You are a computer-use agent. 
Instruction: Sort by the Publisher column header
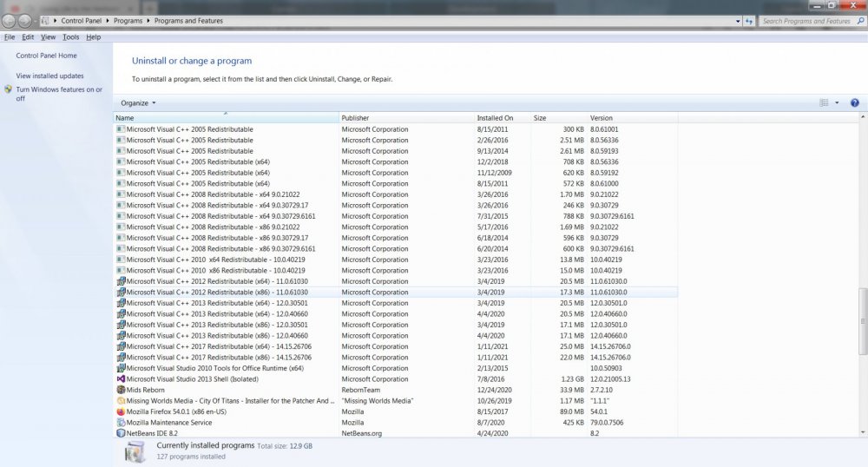406,118
